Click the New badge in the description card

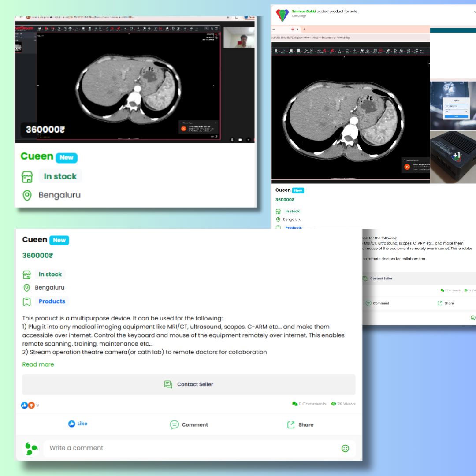point(59,240)
